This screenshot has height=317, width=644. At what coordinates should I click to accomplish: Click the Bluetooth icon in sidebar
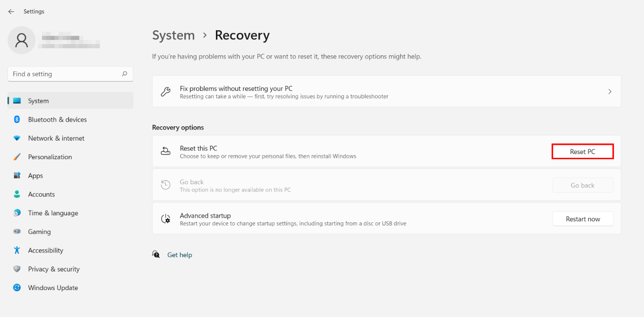(x=17, y=119)
